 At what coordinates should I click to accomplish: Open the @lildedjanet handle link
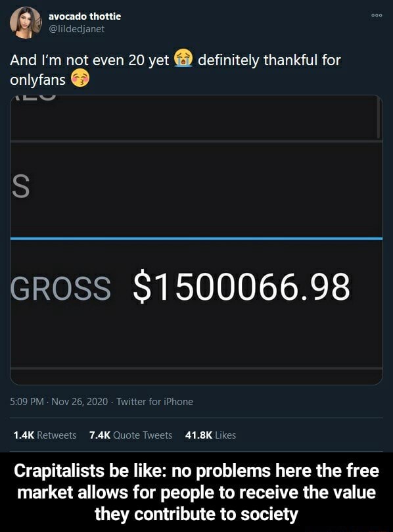pos(77,29)
